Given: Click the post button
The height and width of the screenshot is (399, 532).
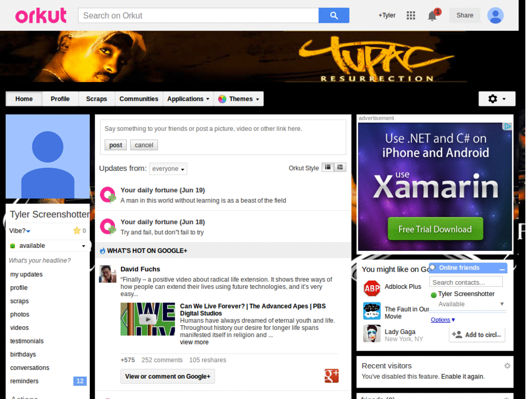Looking at the screenshot, I should (115, 145).
